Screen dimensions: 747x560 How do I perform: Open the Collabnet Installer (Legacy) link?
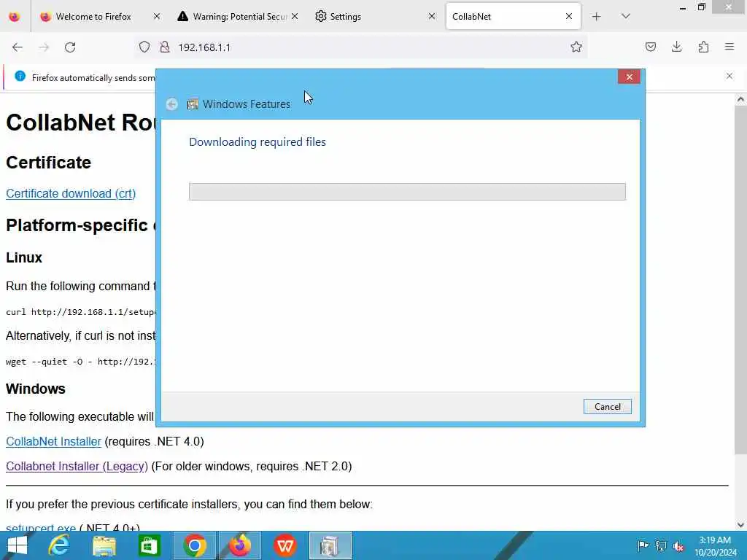pos(77,466)
